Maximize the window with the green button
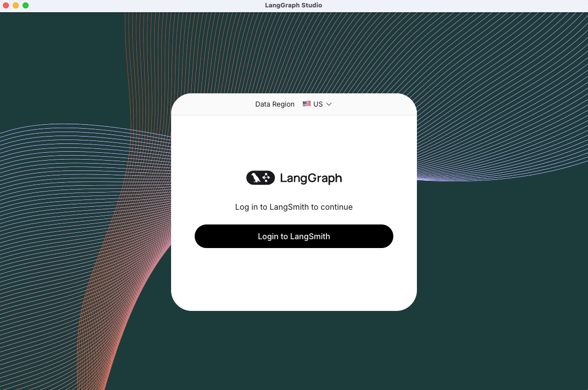 pos(26,5)
